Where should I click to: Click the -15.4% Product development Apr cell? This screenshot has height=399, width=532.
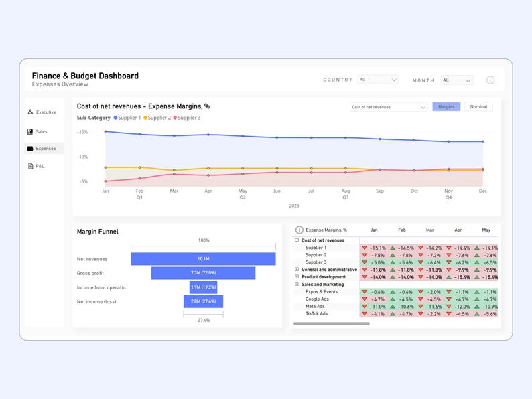[458, 277]
